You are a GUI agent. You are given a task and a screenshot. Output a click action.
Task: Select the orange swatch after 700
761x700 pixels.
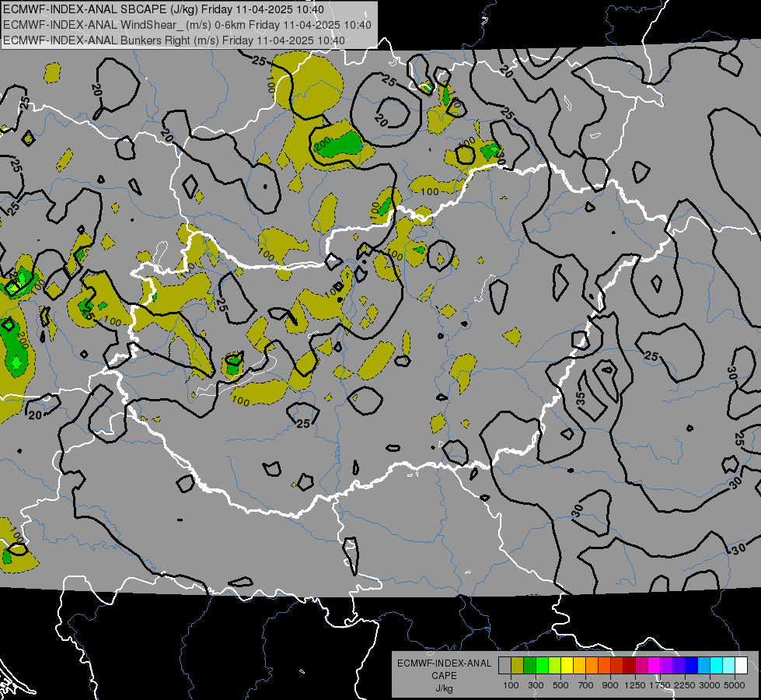pyautogui.click(x=592, y=666)
